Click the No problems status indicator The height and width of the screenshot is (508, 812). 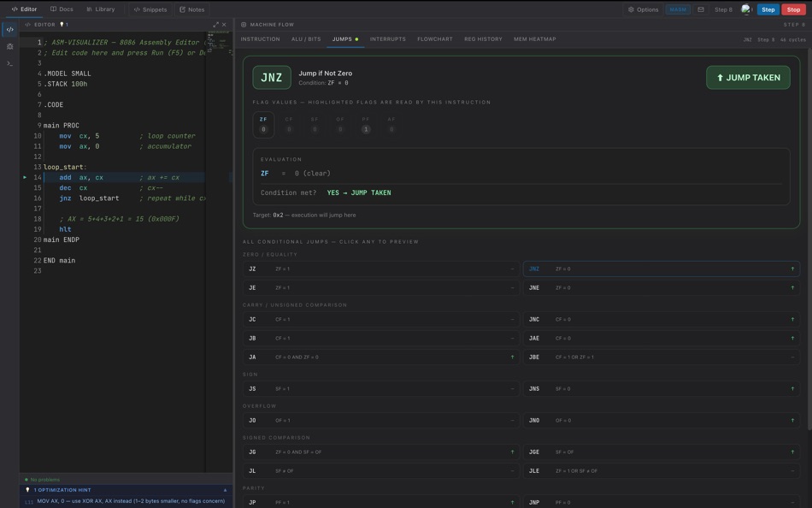[43, 480]
